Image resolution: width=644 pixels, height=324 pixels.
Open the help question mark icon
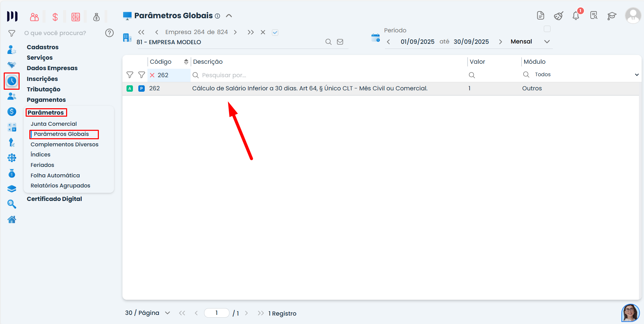(109, 33)
